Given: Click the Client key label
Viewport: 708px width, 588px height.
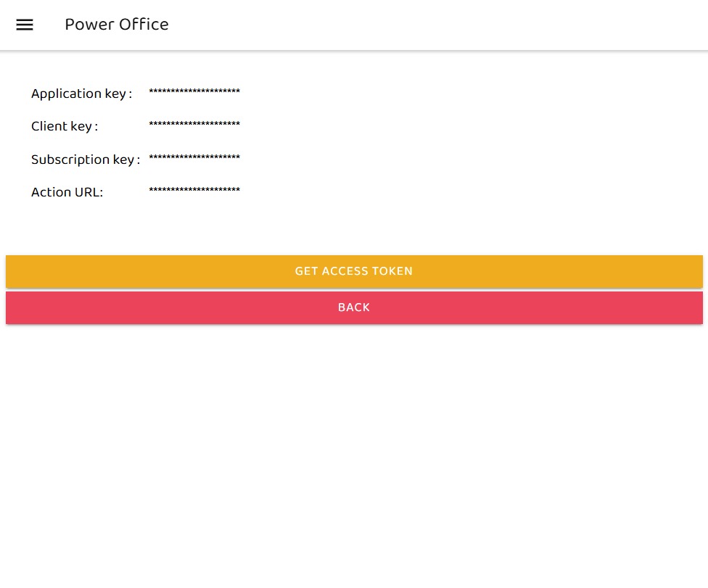Looking at the screenshot, I should point(64,126).
